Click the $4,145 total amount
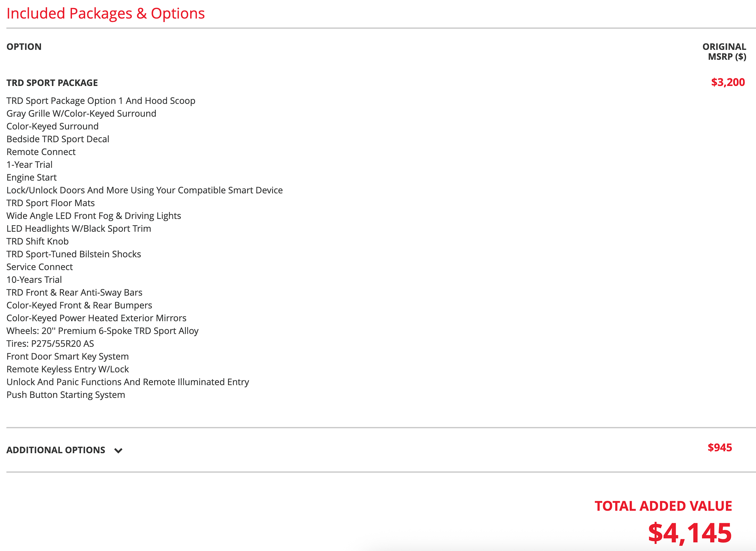756x551 pixels. 689,533
